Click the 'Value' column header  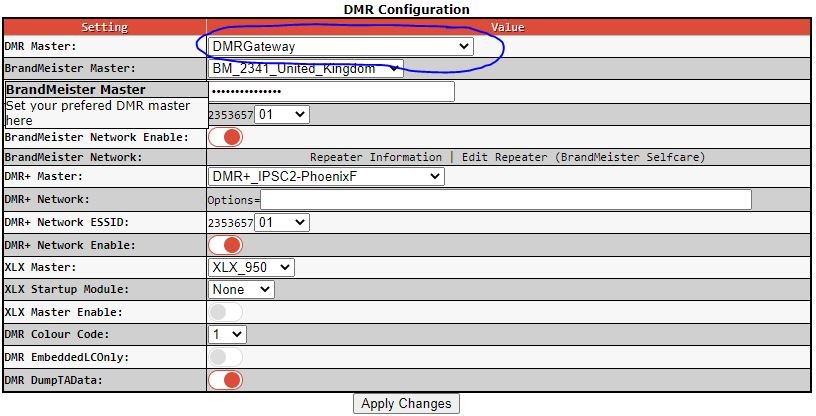pos(508,27)
